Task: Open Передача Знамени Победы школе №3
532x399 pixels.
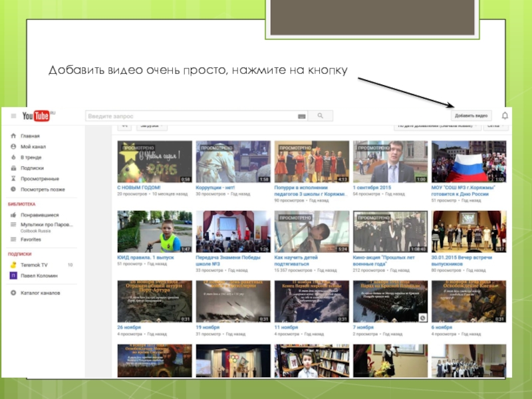Action: 228,261
